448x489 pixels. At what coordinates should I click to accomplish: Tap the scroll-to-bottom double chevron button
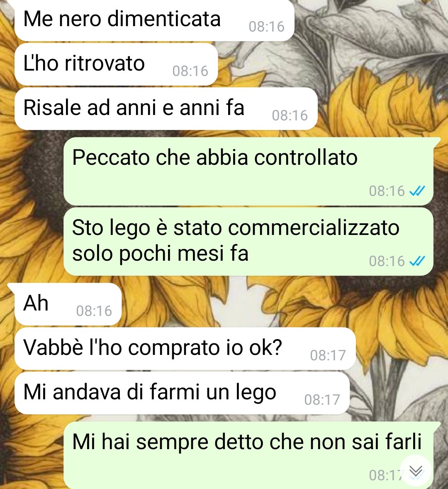tap(416, 471)
